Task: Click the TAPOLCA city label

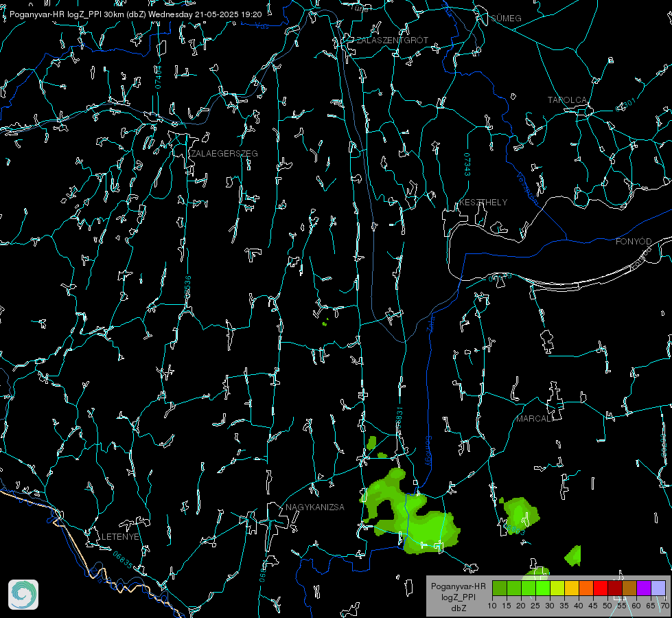Action: 567,100
